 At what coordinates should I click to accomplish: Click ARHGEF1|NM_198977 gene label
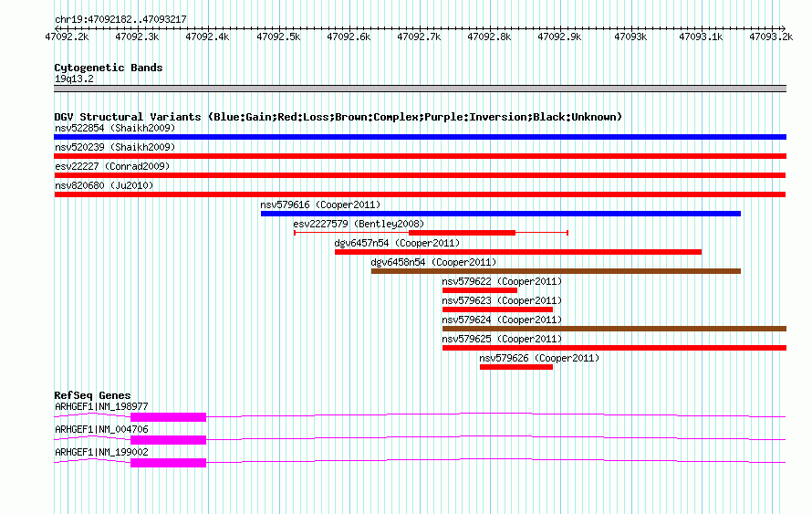click(101, 407)
